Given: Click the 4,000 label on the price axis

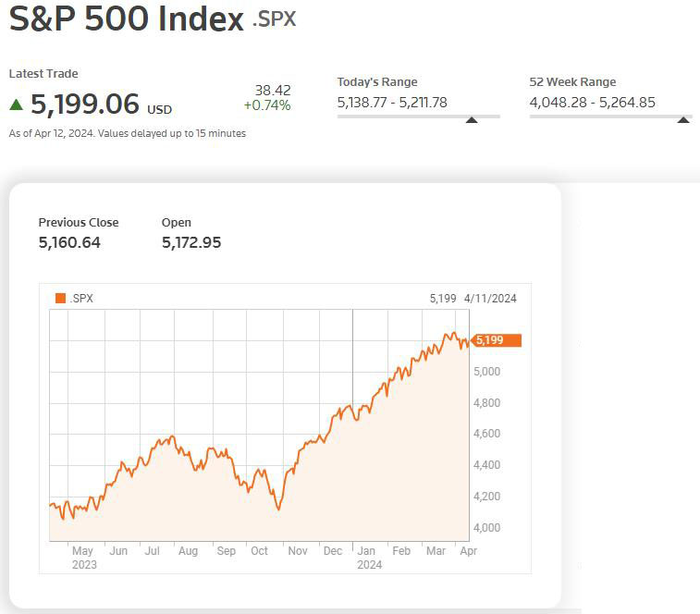Looking at the screenshot, I should click(x=487, y=528).
